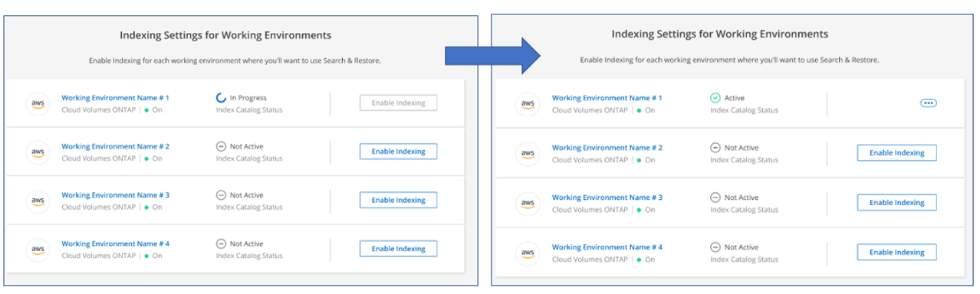Enable Indexing for Environment #3 in right panel
Screen dimensions: 980x294
click(x=896, y=203)
